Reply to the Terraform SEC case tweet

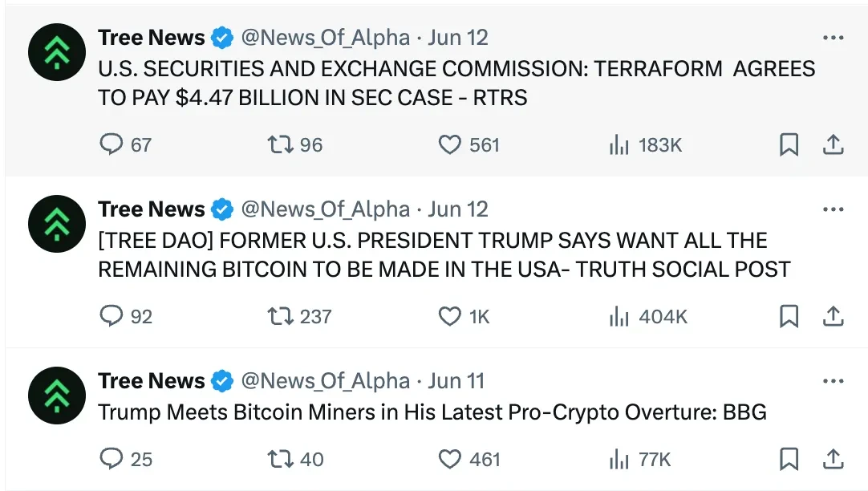coord(110,144)
